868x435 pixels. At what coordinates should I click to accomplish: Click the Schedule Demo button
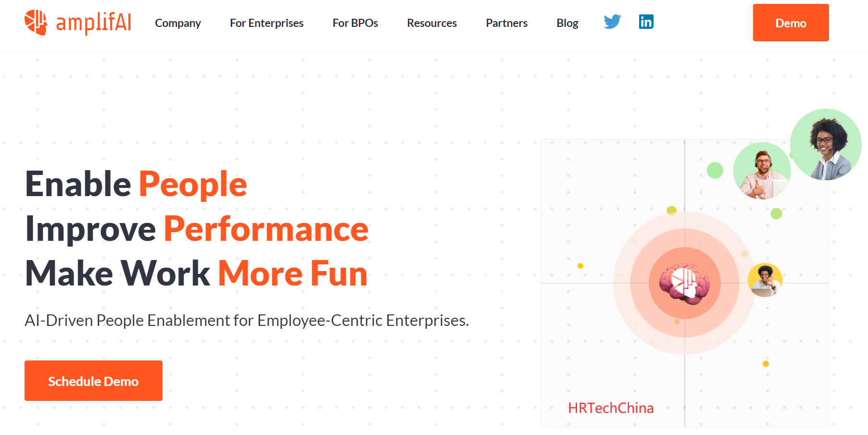click(93, 381)
